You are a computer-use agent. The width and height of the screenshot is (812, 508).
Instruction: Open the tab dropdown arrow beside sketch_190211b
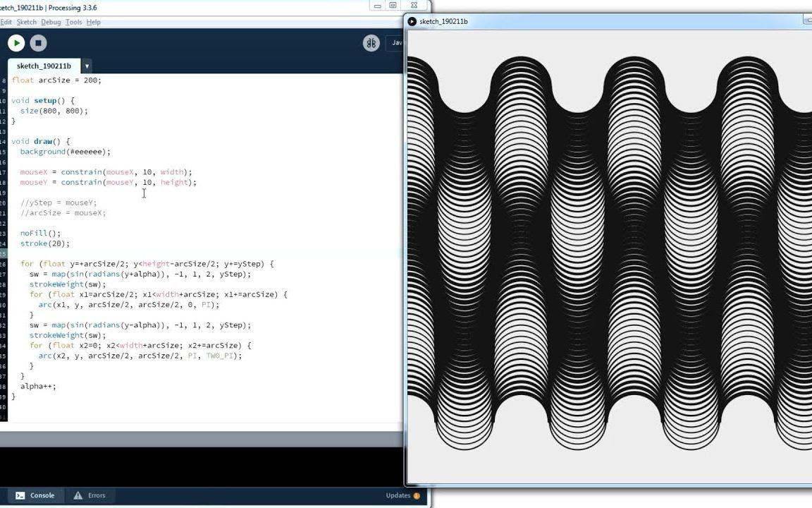click(86, 66)
